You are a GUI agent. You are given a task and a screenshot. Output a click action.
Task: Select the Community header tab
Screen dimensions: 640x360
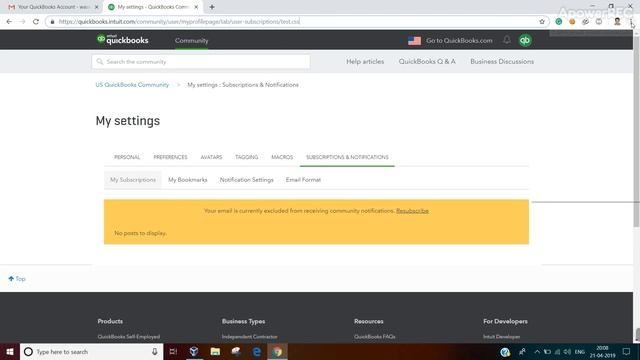coord(191,40)
